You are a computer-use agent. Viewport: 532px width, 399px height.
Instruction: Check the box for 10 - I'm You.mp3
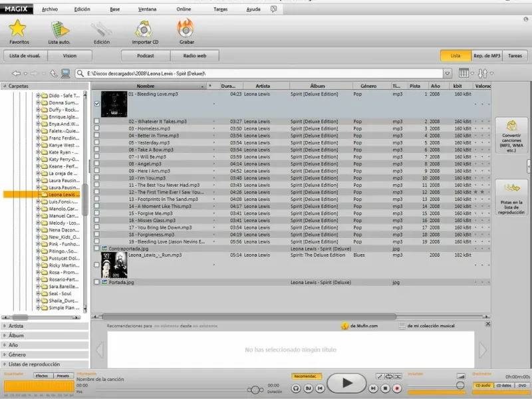pos(96,178)
